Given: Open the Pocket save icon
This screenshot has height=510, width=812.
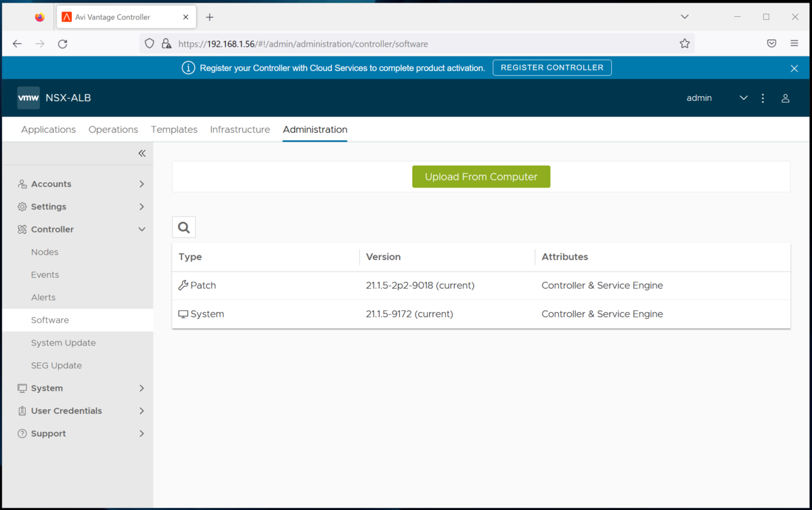Looking at the screenshot, I should (x=771, y=43).
